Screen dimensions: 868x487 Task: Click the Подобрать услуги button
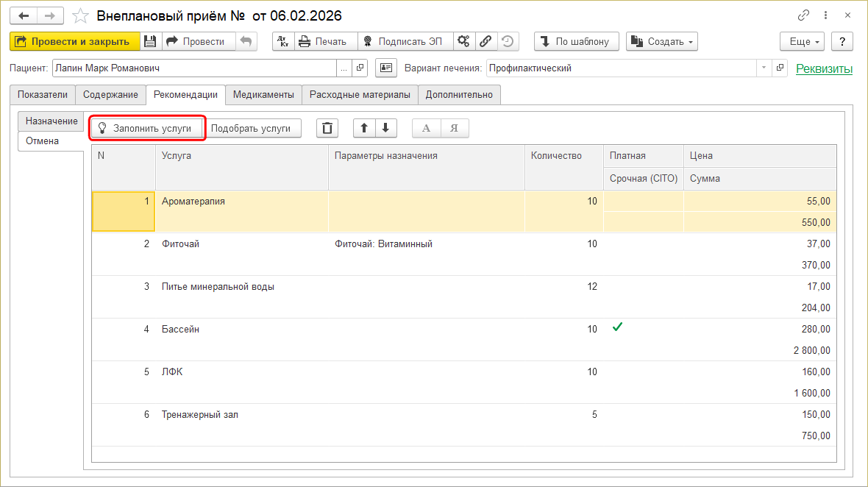coord(253,129)
